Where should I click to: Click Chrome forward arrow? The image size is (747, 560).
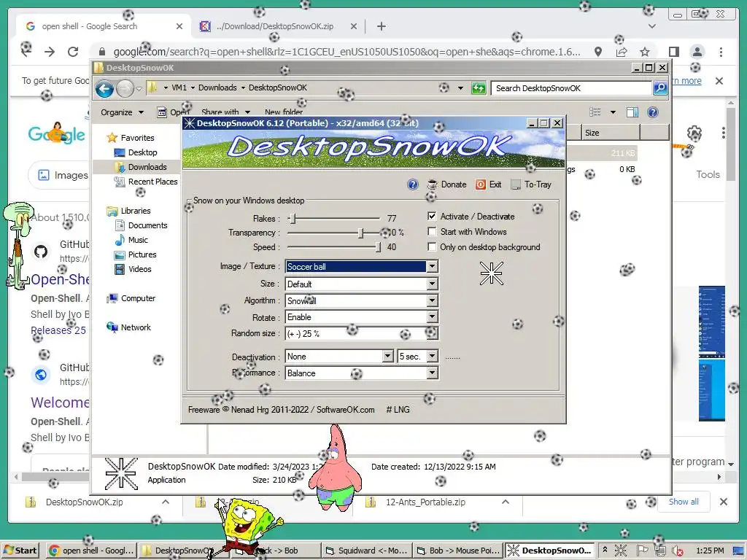click(x=50, y=52)
